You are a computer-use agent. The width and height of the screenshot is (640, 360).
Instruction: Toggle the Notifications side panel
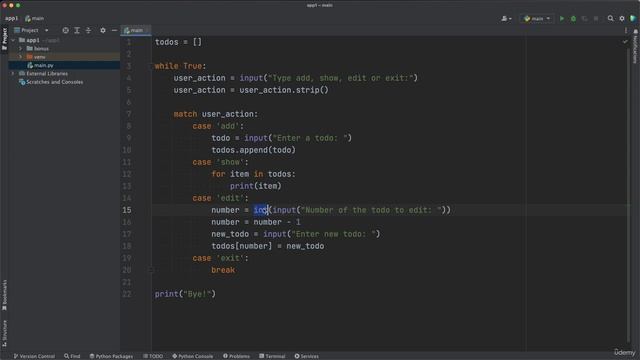pos(636,46)
